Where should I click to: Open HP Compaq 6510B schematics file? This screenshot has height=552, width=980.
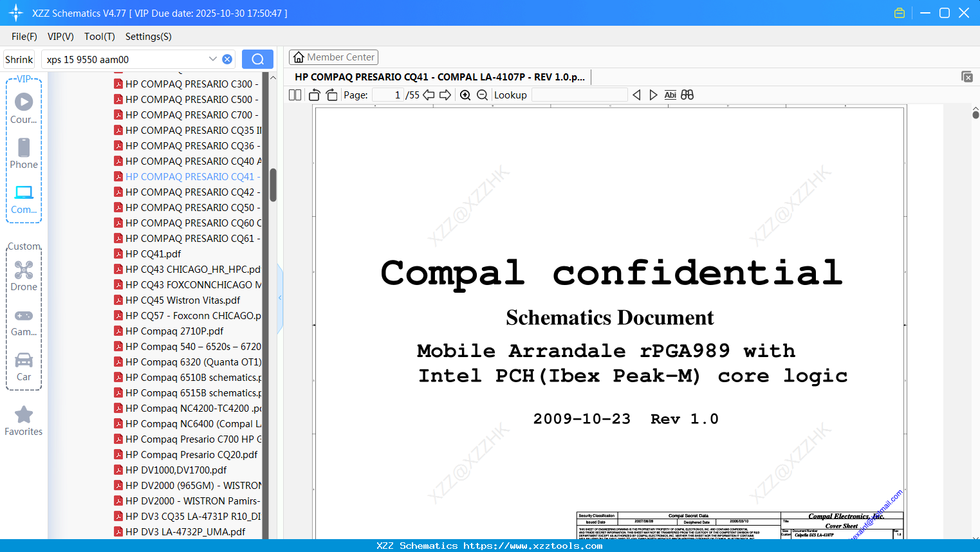point(187,377)
